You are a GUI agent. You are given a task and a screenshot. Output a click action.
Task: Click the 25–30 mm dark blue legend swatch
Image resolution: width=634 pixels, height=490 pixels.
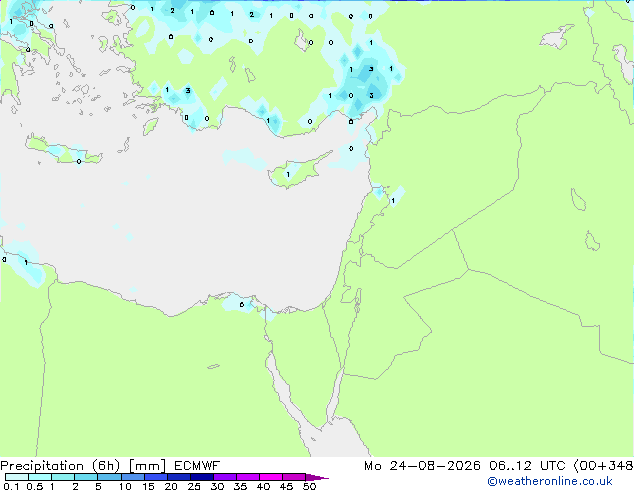coord(201,477)
